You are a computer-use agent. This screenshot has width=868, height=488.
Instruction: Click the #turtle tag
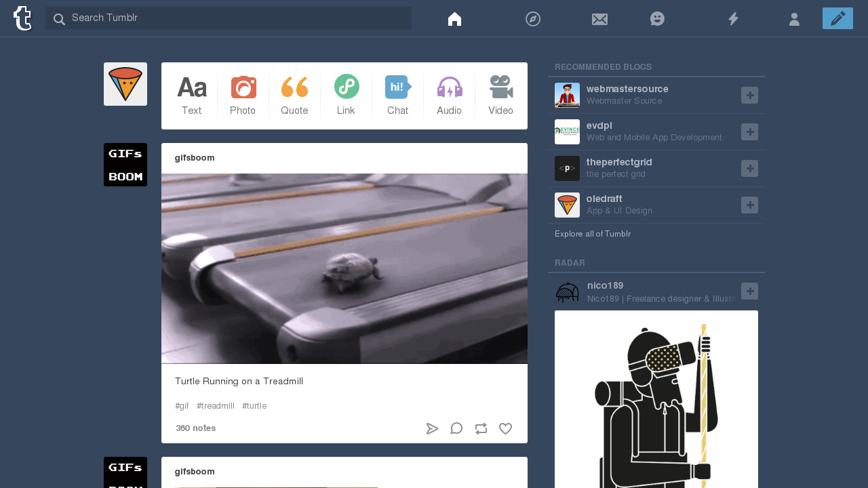(x=254, y=406)
